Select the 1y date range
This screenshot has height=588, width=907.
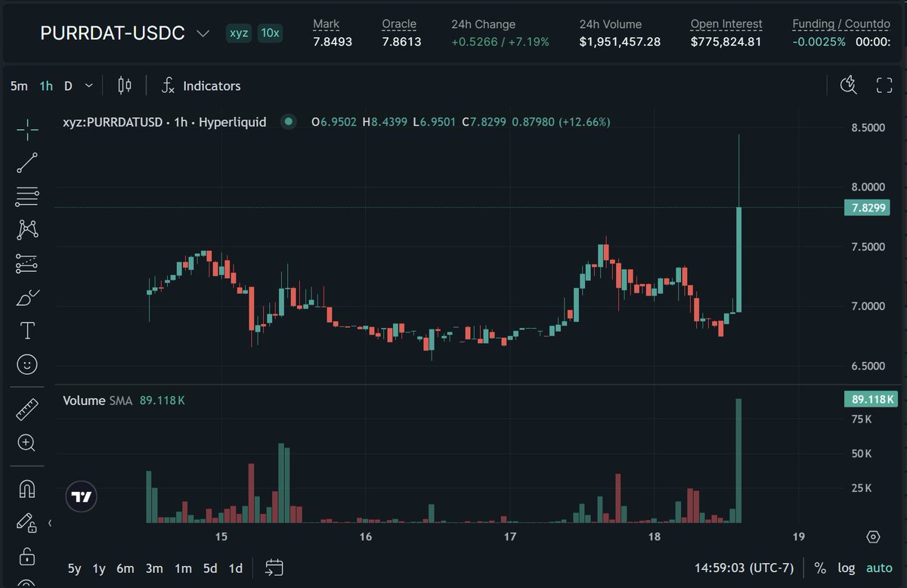99,568
